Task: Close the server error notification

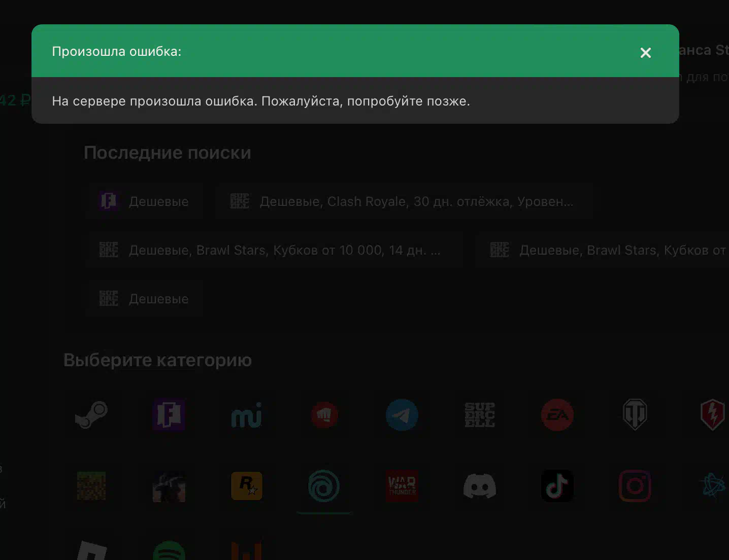Action: [645, 53]
